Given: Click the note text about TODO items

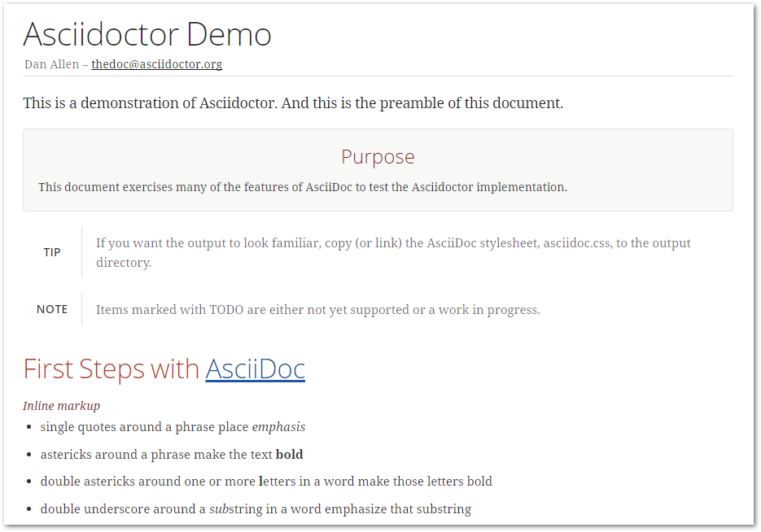Looking at the screenshot, I should click(317, 310).
